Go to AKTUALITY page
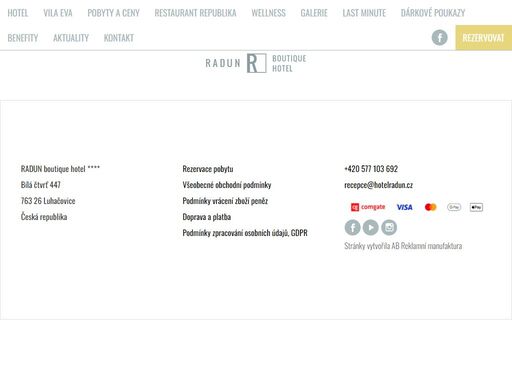Viewport: 512px width, 384px height. (x=71, y=38)
